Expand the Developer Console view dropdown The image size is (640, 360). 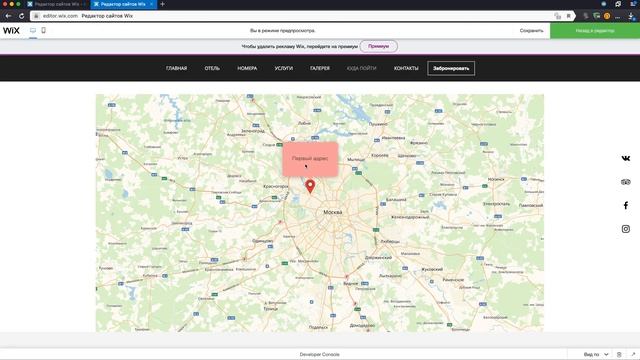tap(596, 354)
